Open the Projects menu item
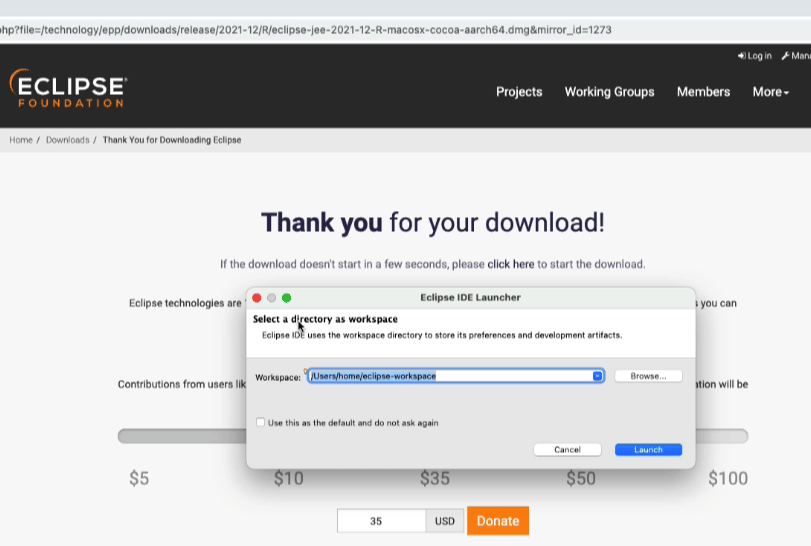Viewport: 811px width, 546px height. tap(519, 92)
